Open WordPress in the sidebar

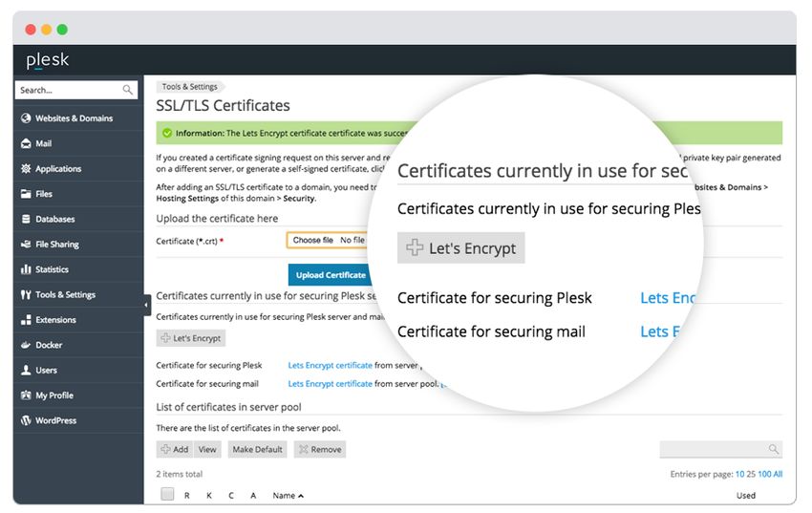(x=77, y=420)
